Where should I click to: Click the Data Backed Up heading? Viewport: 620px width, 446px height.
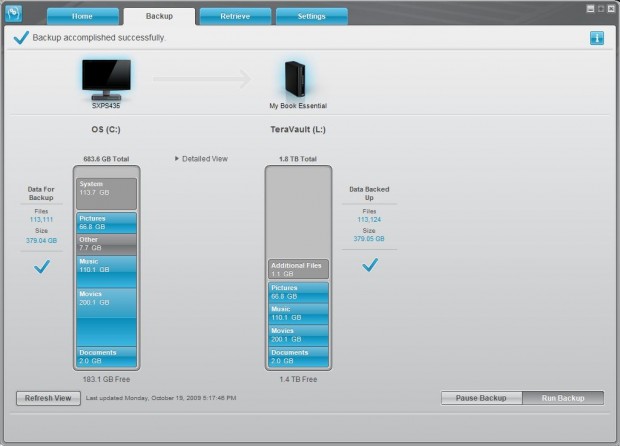click(x=369, y=193)
